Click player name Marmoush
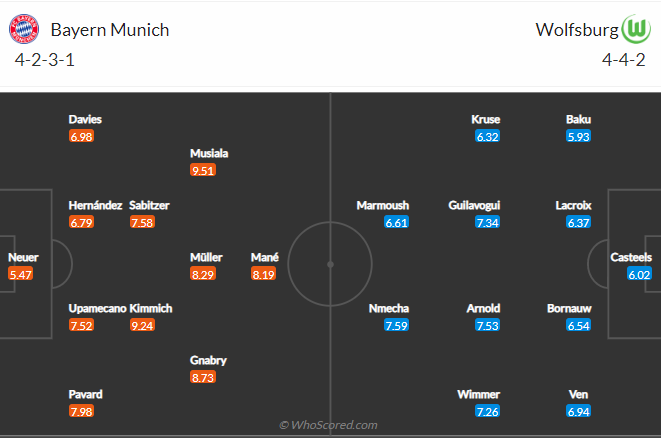661x438 pixels. click(383, 205)
